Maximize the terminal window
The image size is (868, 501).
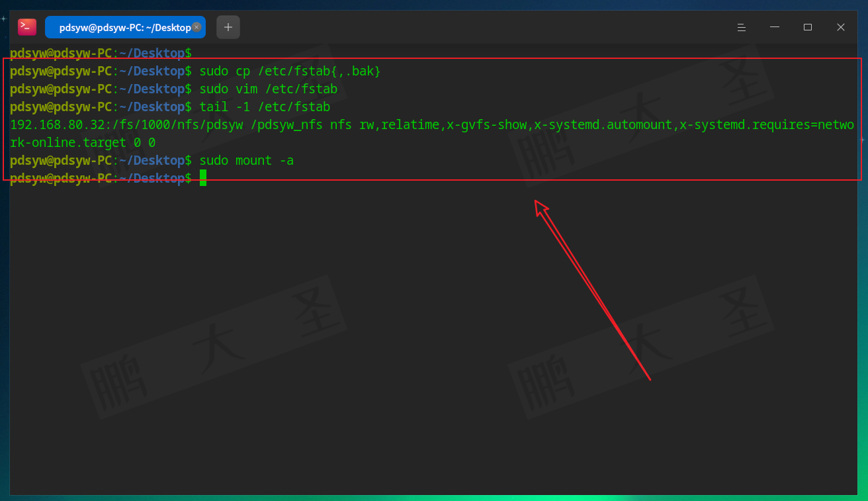(x=808, y=27)
